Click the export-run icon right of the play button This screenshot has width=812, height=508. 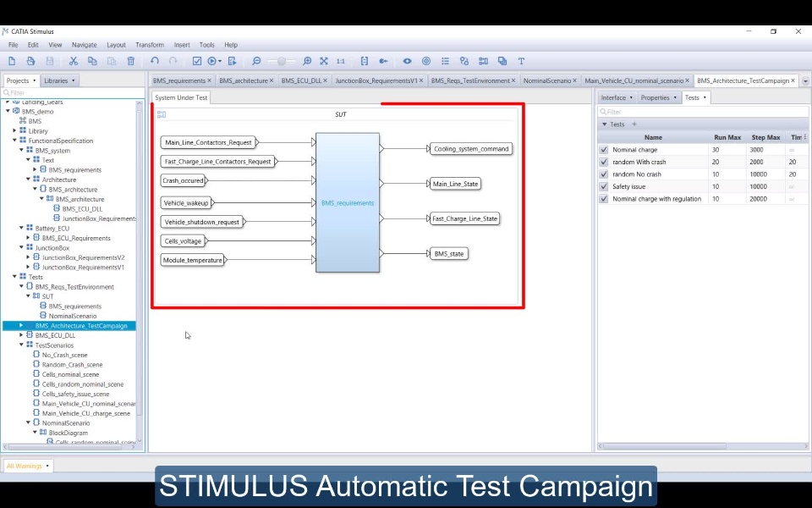(x=232, y=61)
